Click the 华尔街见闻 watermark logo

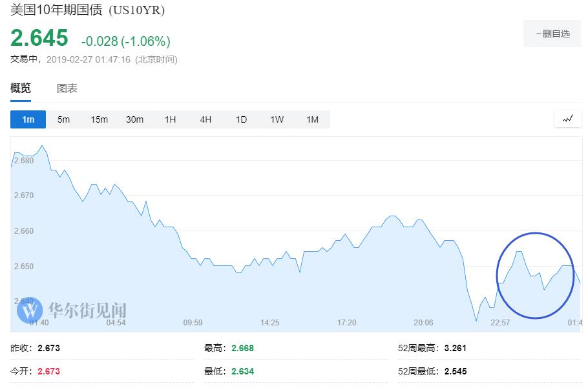tap(71, 311)
